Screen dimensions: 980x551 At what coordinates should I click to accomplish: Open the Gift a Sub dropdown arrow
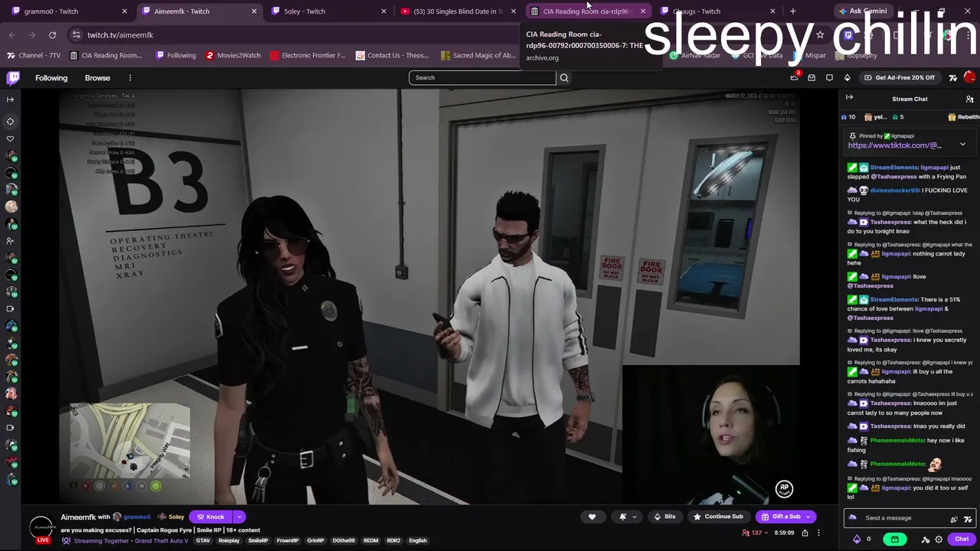pyautogui.click(x=808, y=517)
